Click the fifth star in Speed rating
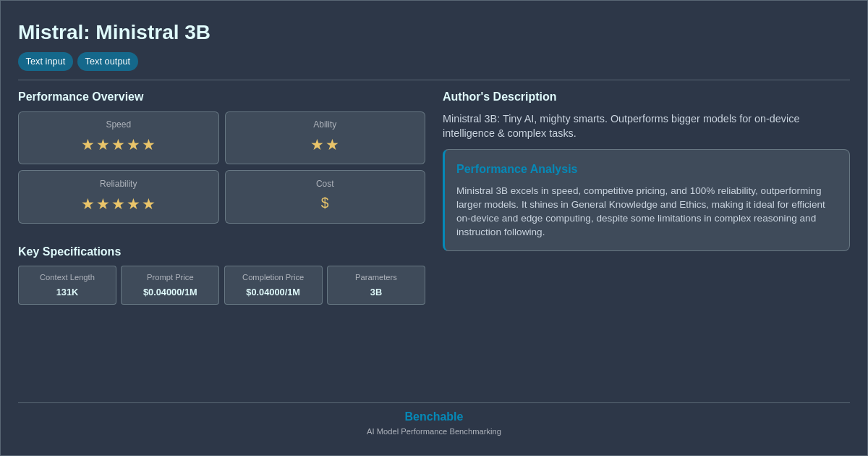This screenshot has width=868, height=456. (x=148, y=144)
